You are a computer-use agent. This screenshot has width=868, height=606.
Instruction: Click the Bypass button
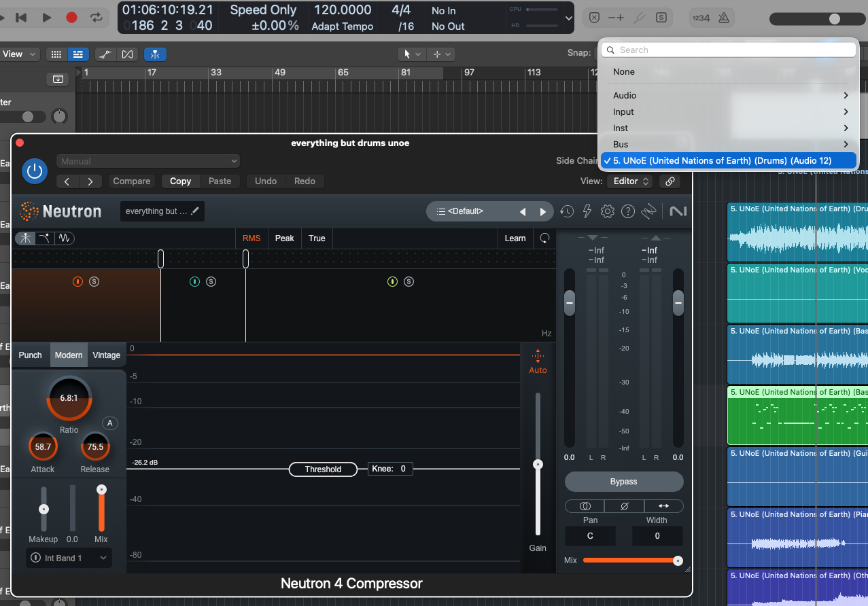click(x=624, y=482)
